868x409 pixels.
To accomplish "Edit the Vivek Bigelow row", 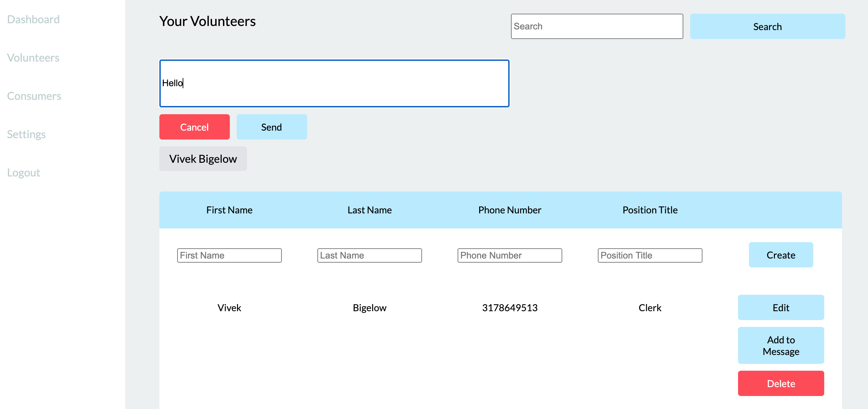I will [781, 307].
